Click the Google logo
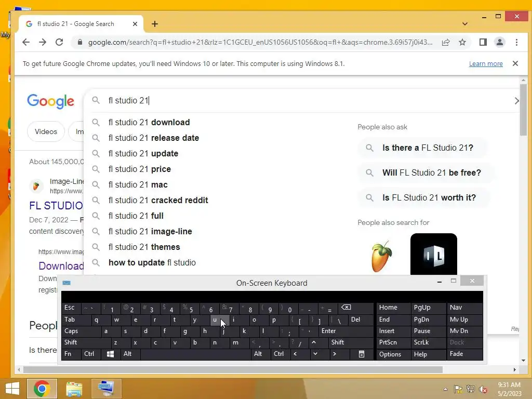The image size is (532, 399). [50, 101]
